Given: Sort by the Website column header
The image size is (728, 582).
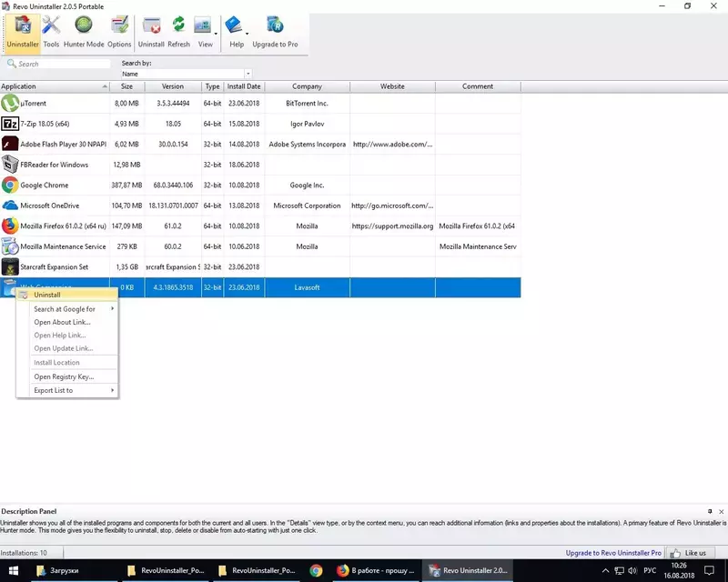Looking at the screenshot, I should [392, 86].
